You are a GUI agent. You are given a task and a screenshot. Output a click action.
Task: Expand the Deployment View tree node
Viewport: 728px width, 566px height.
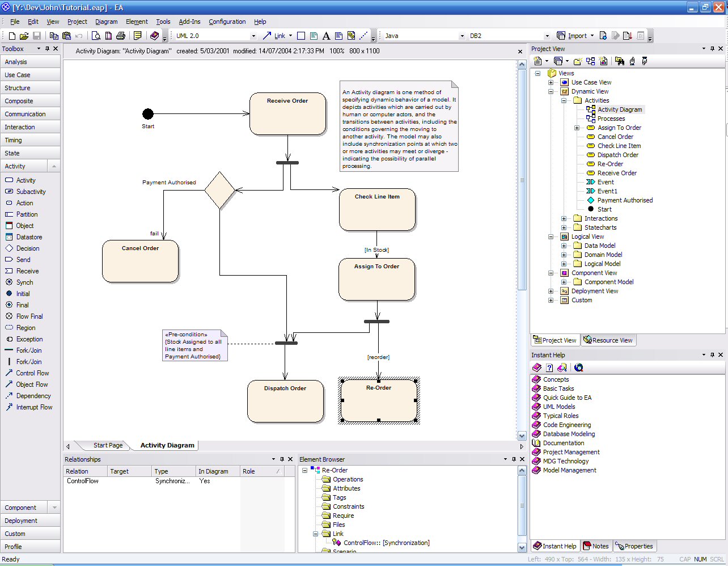click(x=551, y=291)
